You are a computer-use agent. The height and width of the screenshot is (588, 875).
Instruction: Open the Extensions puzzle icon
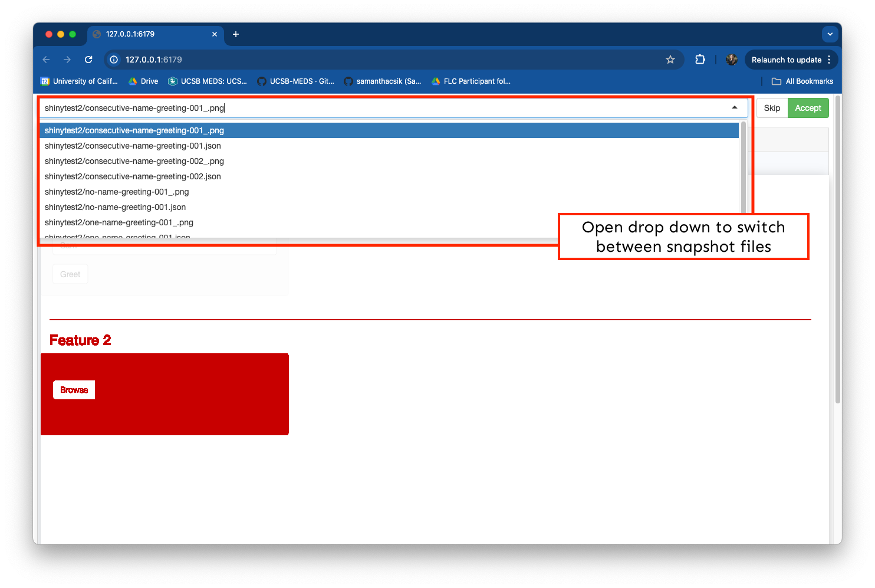coord(700,60)
